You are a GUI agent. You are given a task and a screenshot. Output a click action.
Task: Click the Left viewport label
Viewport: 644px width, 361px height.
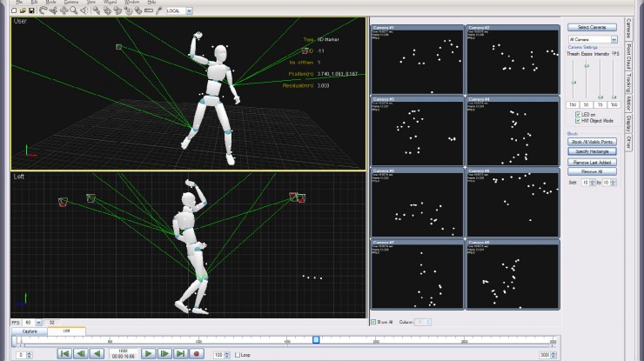(x=19, y=177)
